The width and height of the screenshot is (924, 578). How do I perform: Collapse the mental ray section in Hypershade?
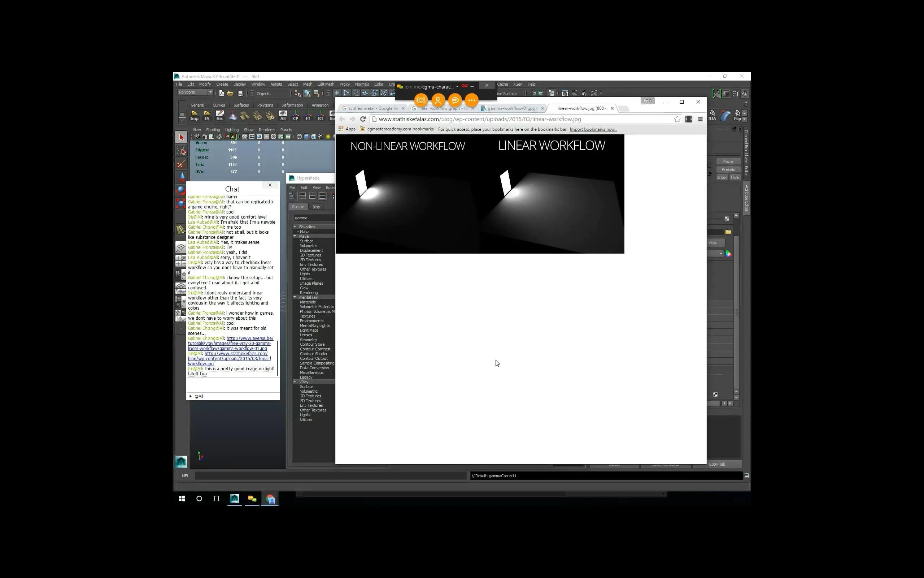click(x=295, y=297)
